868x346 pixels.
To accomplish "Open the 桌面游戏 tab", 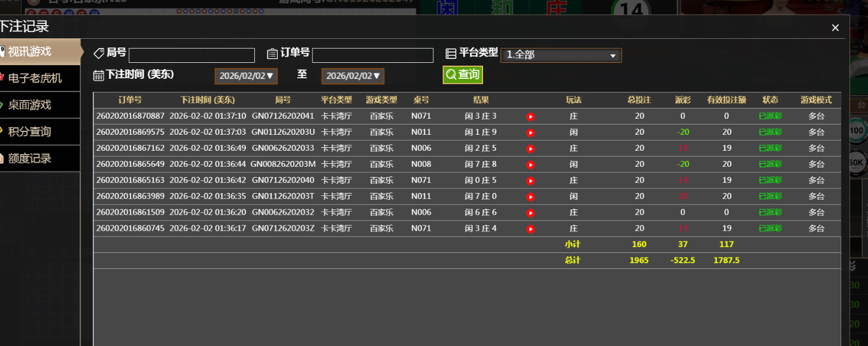I will [x=34, y=105].
